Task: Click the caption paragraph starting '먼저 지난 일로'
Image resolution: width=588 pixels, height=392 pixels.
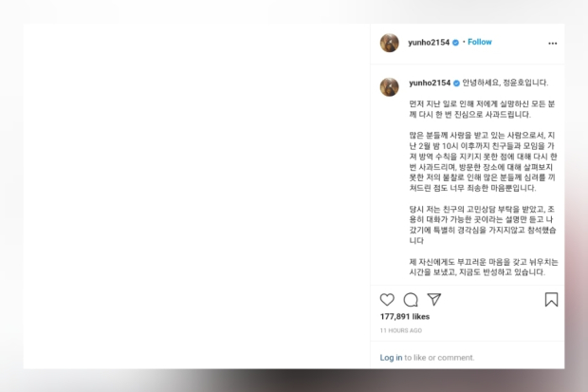Action: point(482,109)
